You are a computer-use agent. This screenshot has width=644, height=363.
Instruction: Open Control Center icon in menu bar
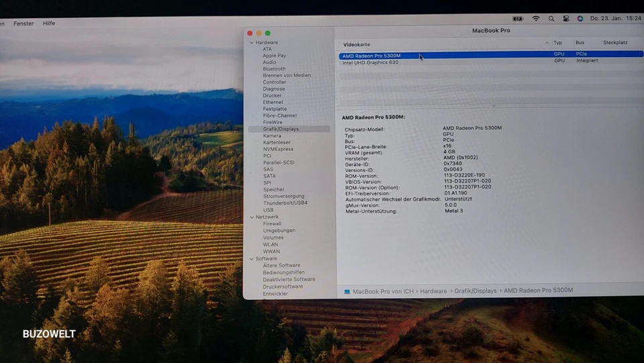coord(566,19)
